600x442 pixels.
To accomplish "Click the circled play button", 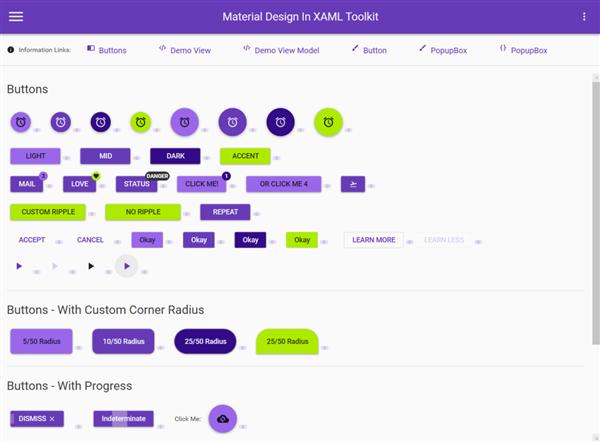I will pos(127,266).
